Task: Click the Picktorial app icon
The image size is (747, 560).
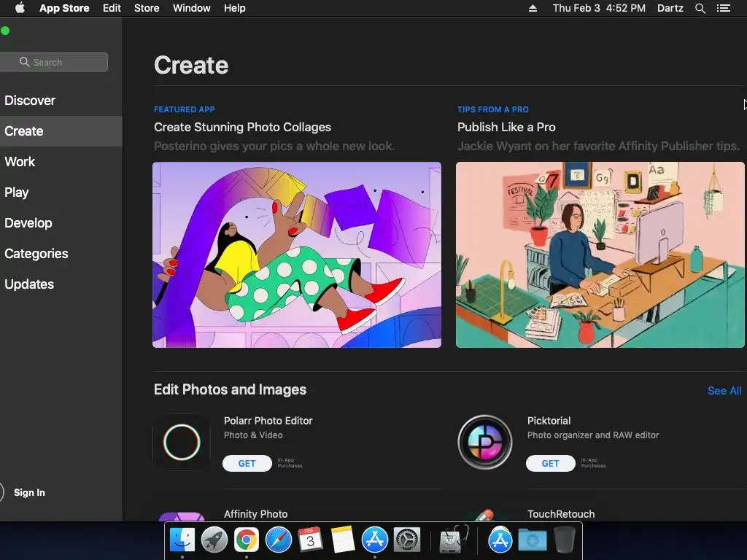Action: 485,443
